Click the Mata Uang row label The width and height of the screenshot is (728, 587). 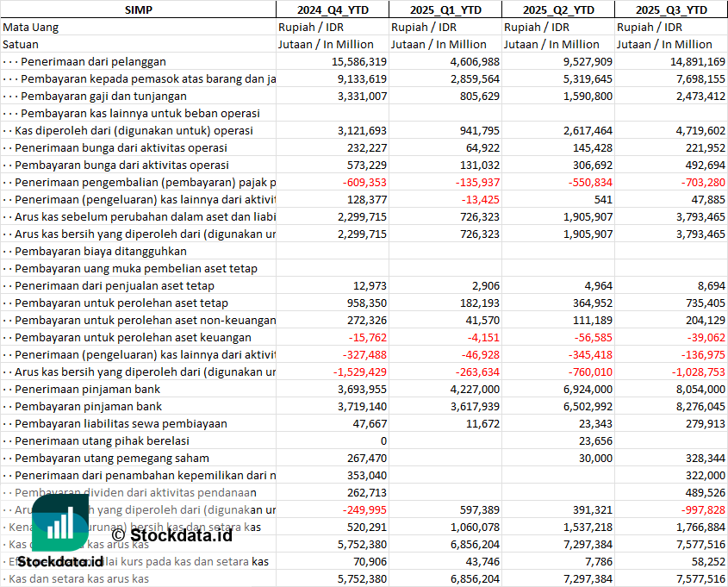point(31,28)
